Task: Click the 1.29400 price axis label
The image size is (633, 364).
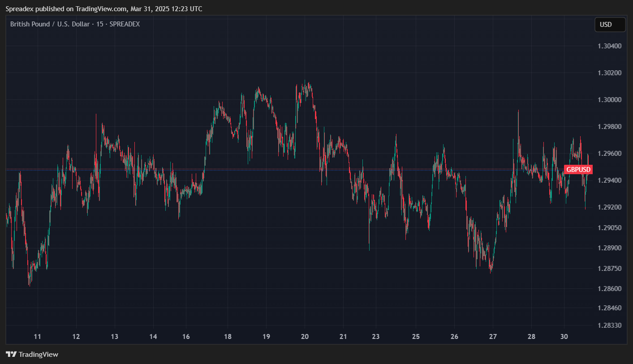Action: [610, 180]
